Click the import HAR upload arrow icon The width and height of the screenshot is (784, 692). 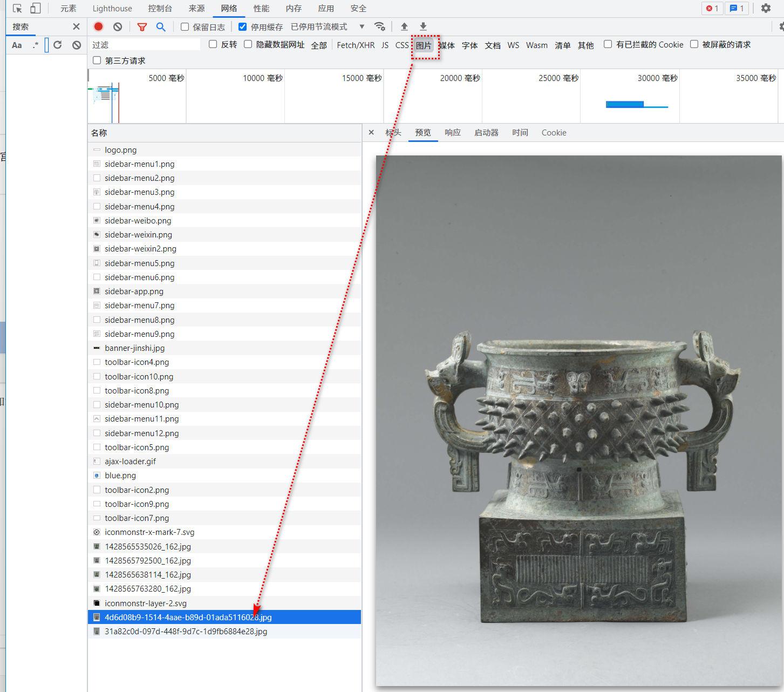[x=404, y=26]
